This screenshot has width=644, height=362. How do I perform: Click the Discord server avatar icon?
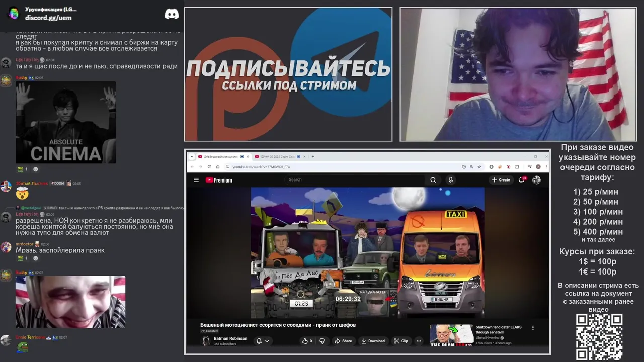(x=14, y=14)
